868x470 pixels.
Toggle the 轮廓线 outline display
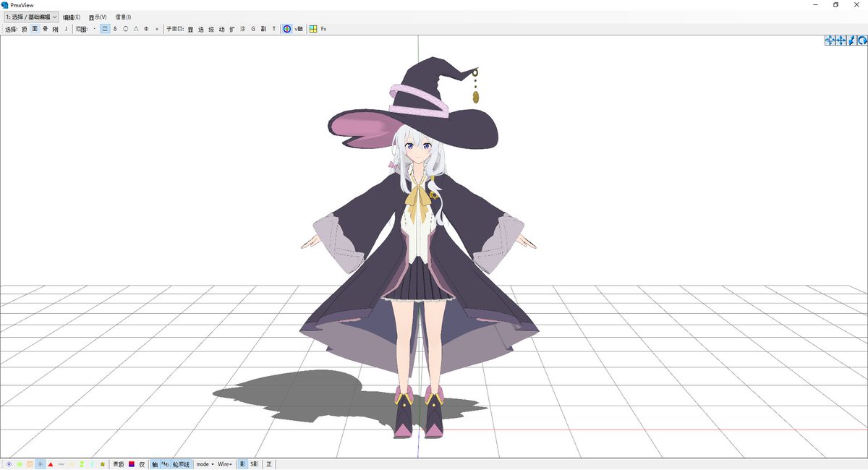182,464
